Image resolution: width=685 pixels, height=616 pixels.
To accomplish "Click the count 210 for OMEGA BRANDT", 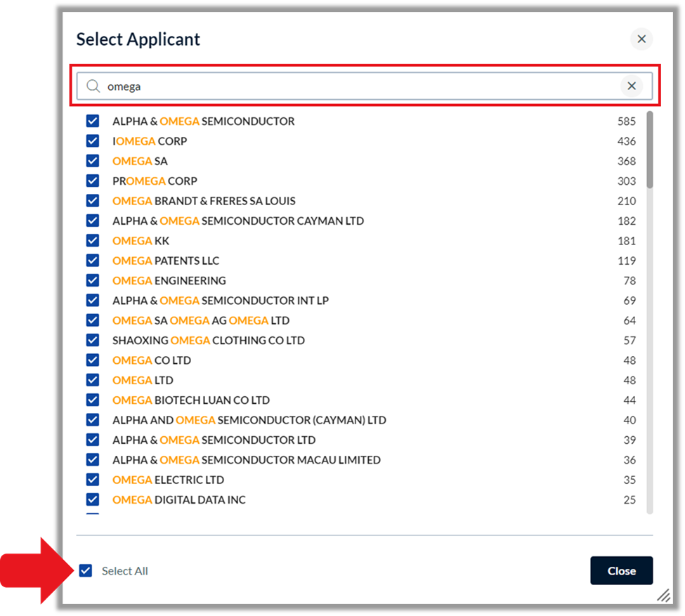I will [627, 201].
